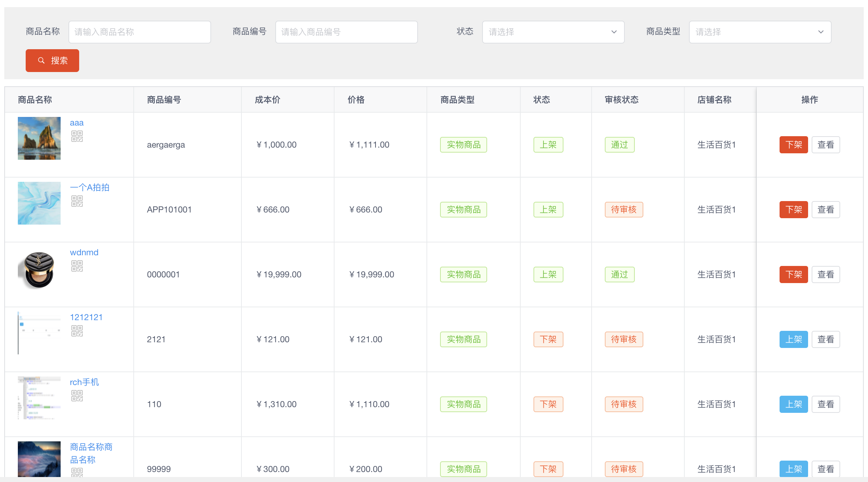Click 查看 button for aergaerga row

(x=826, y=145)
